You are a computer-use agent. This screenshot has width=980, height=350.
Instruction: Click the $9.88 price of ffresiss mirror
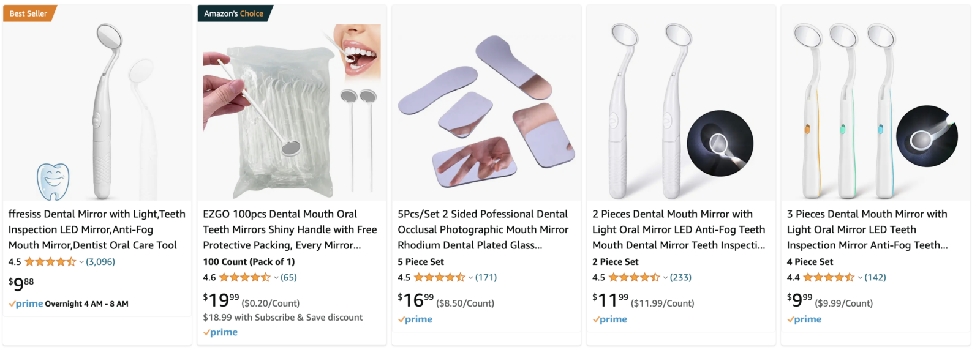[x=21, y=284]
